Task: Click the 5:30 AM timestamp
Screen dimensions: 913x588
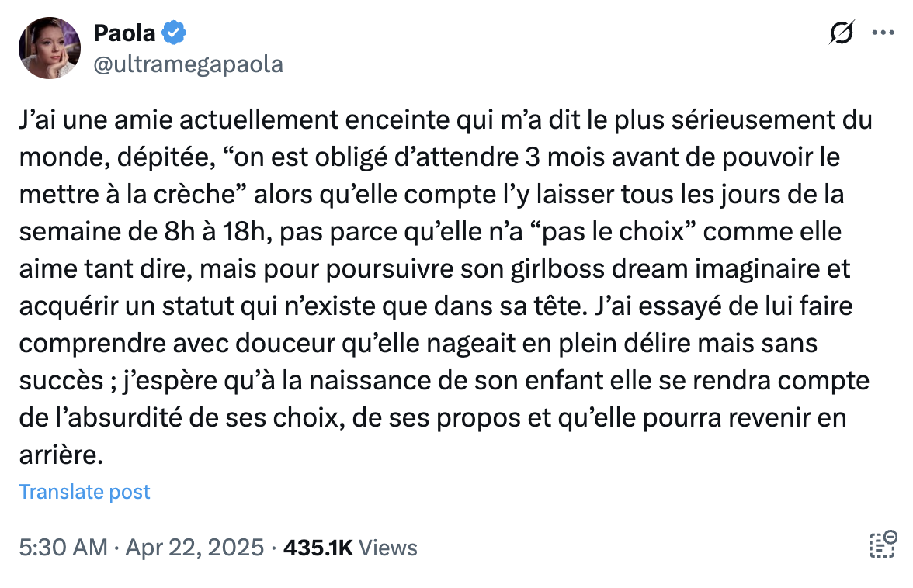Action: click(x=64, y=548)
